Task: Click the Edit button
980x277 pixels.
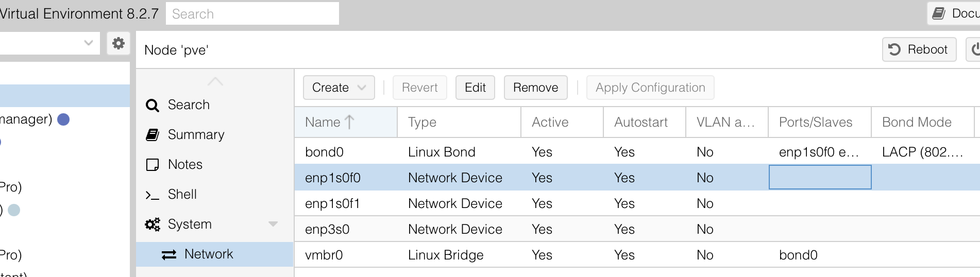Action: click(x=475, y=88)
